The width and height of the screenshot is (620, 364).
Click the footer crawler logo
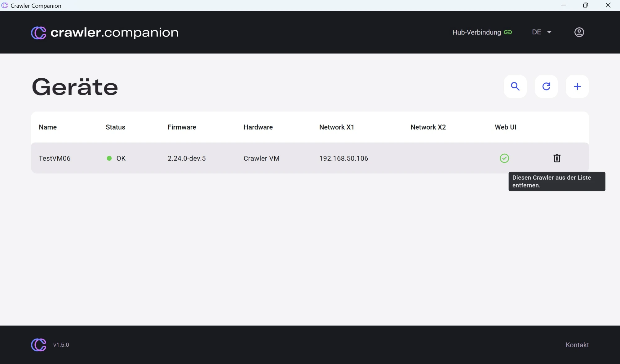(38, 345)
